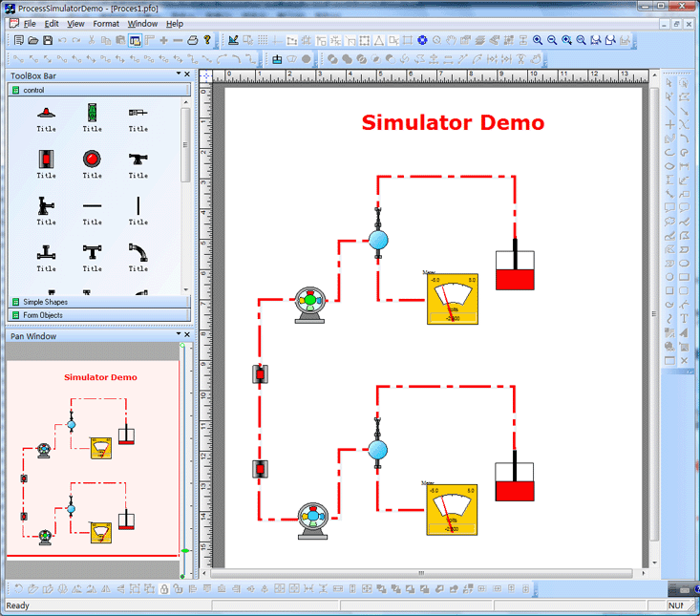Click the upper red switch on pipe

[260, 374]
